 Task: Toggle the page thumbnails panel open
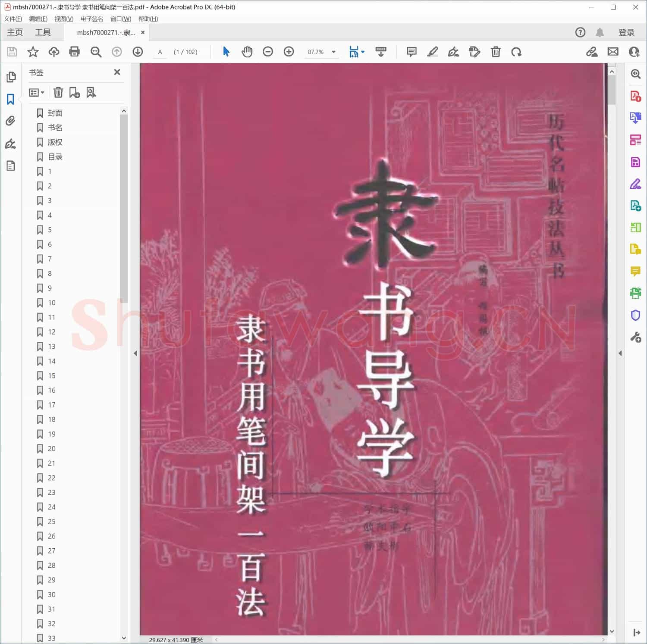(x=11, y=77)
